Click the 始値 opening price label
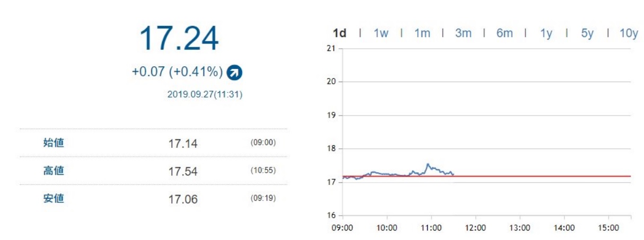 [x=54, y=143]
